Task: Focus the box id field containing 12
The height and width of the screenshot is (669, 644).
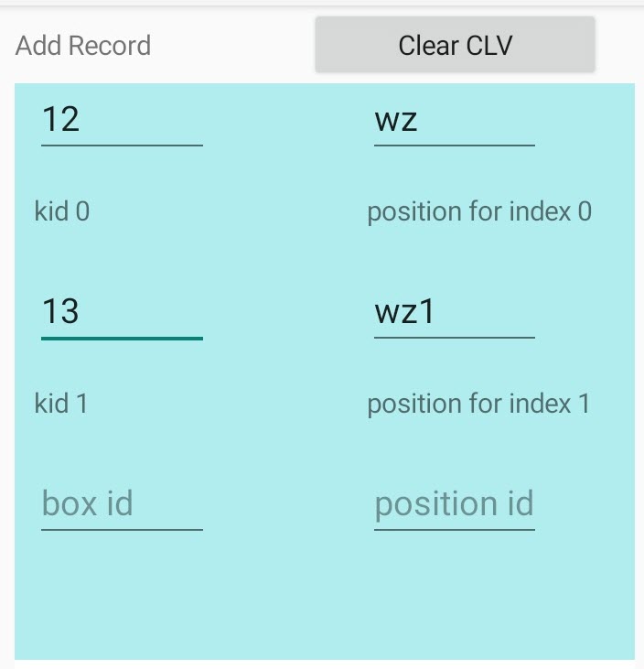Action: click(121, 120)
